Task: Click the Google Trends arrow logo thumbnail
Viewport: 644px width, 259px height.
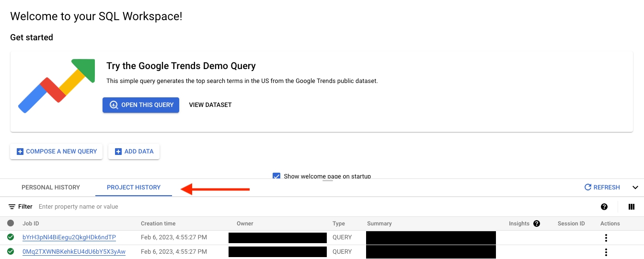Action: 57,86
